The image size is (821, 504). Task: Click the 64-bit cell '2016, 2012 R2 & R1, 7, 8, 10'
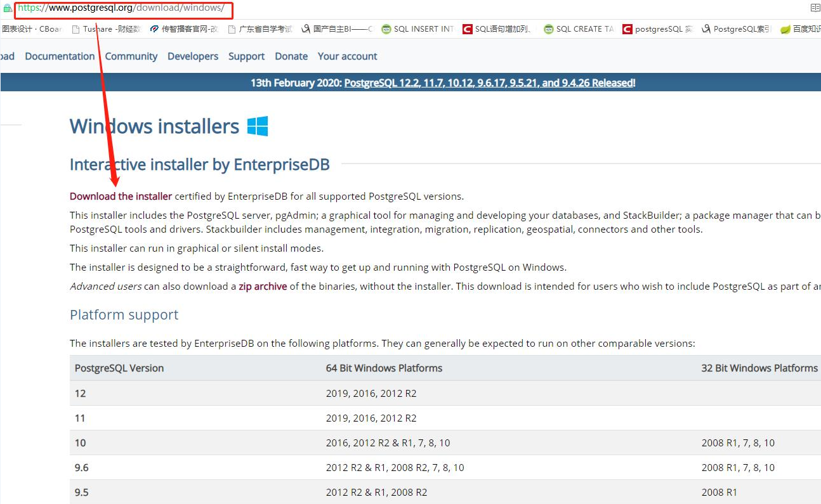pos(388,443)
